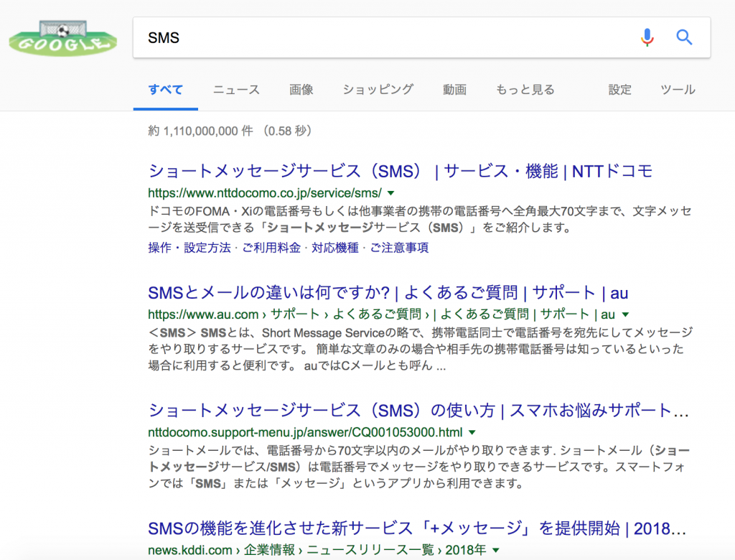
Task: Click the news.kddi.com breadcrumb URL
Action: point(317,550)
